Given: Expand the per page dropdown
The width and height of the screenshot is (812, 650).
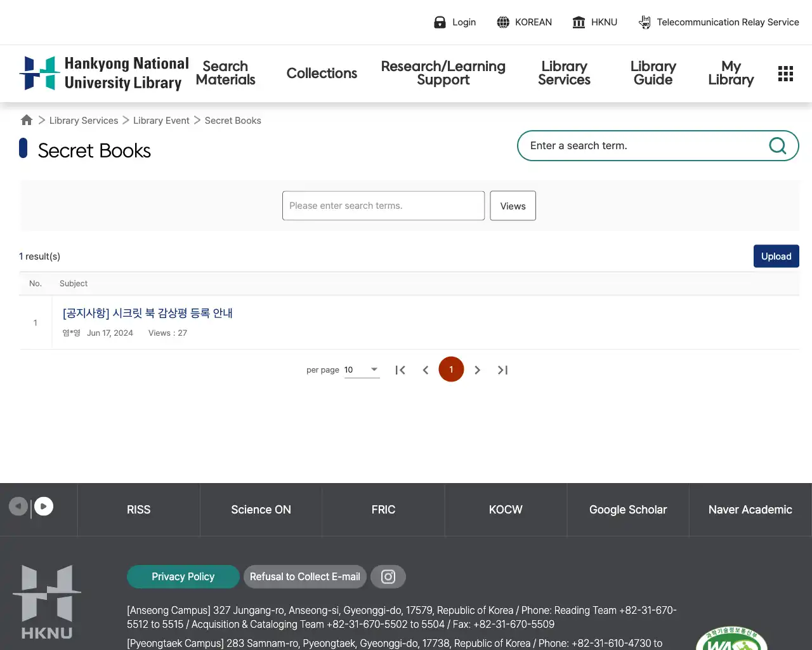Looking at the screenshot, I should pos(362,369).
